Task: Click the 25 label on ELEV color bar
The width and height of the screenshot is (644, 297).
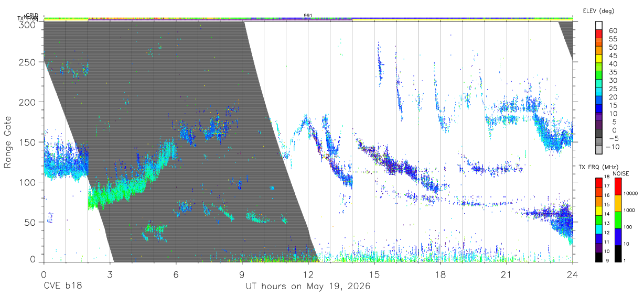Action: (x=613, y=89)
